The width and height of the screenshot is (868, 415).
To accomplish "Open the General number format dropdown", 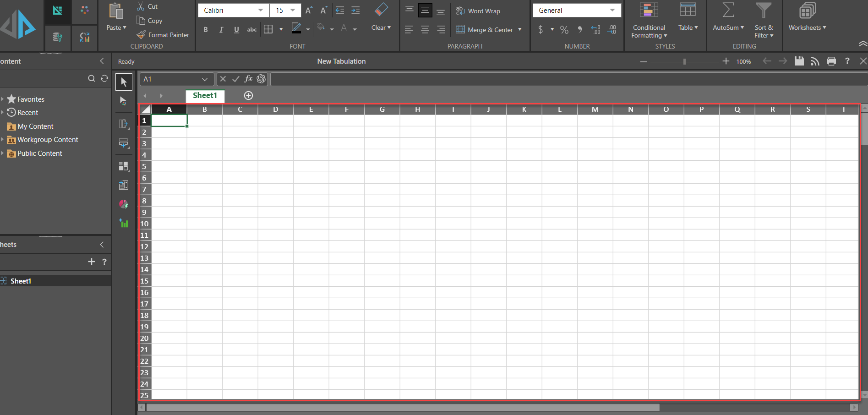I will [x=577, y=10].
